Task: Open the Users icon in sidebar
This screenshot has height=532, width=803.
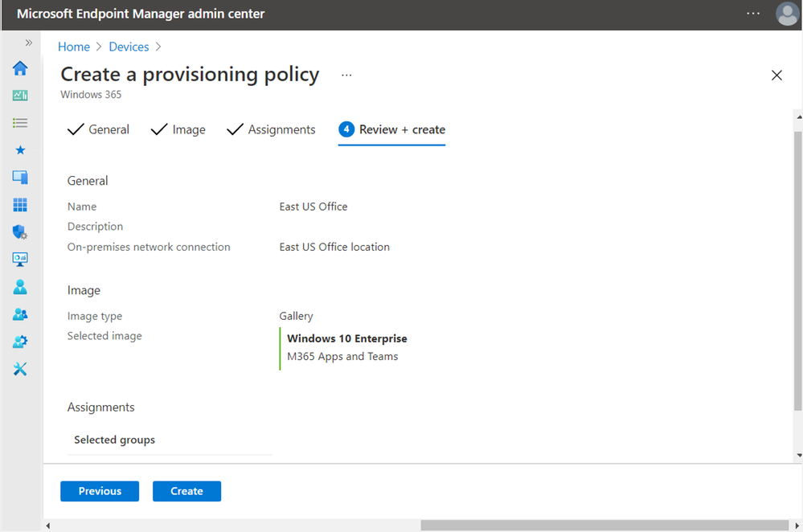Action: pos(20,287)
